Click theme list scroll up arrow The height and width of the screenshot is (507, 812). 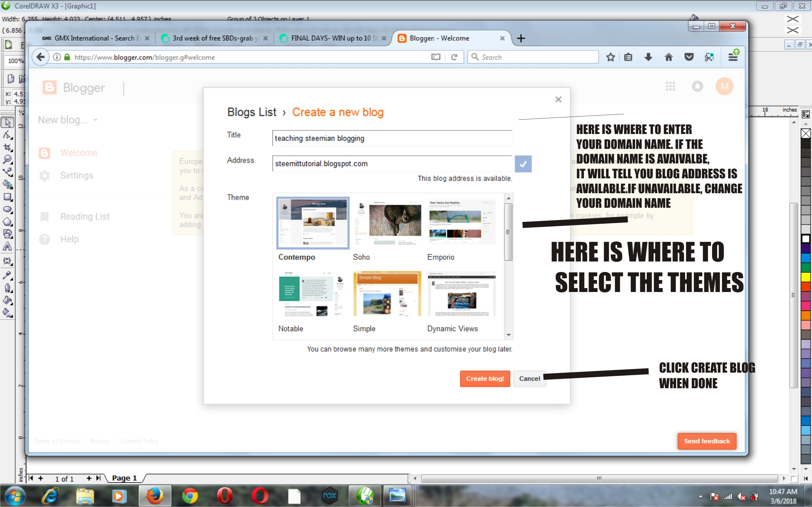coord(509,198)
